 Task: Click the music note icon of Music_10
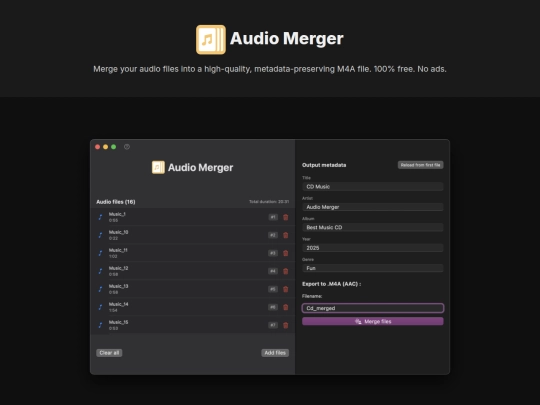(100, 235)
